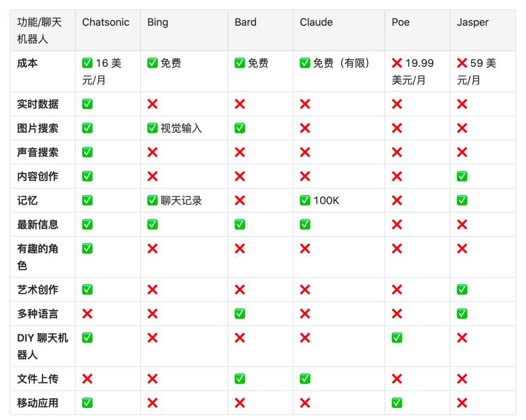Click the green checkmark for Chatsonic 实时数据

pos(87,104)
